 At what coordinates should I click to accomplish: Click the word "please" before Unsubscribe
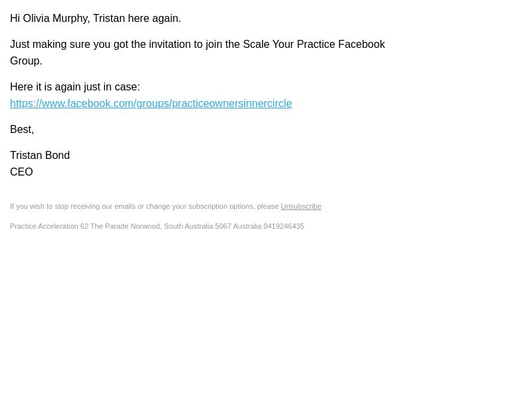click(268, 206)
